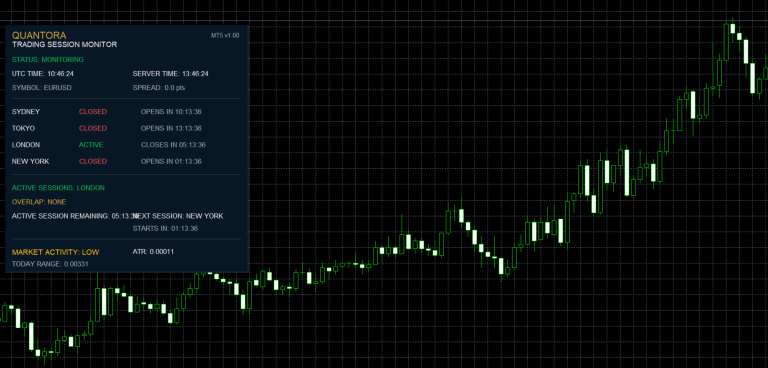The width and height of the screenshot is (768, 368).
Task: Select the UTC TIME: 10:46:24 value
Action: pos(43,74)
